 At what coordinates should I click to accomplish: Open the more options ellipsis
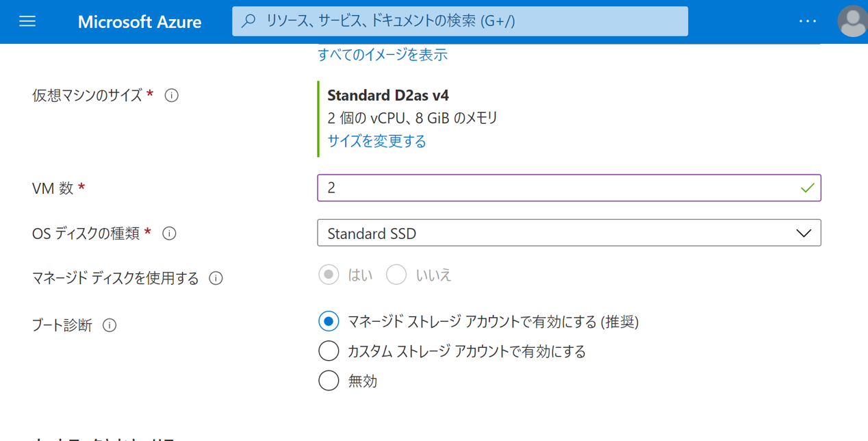[x=808, y=21]
